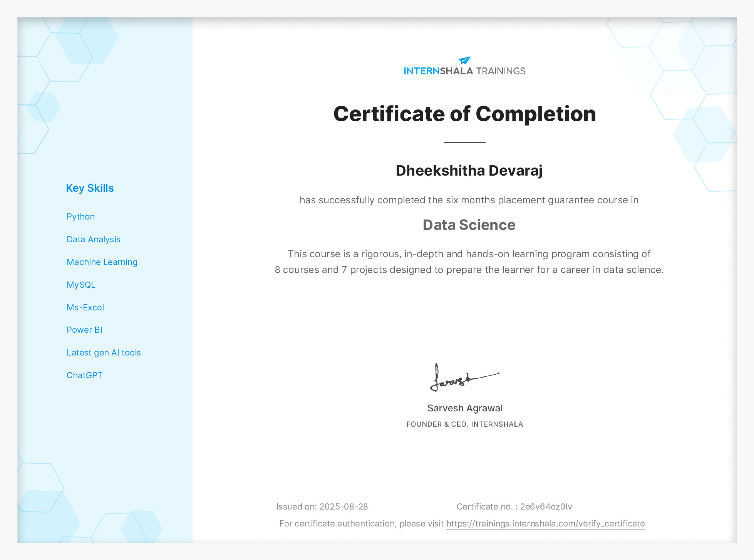Select the Internshala Trainings logo
The height and width of the screenshot is (560, 754).
tap(464, 67)
